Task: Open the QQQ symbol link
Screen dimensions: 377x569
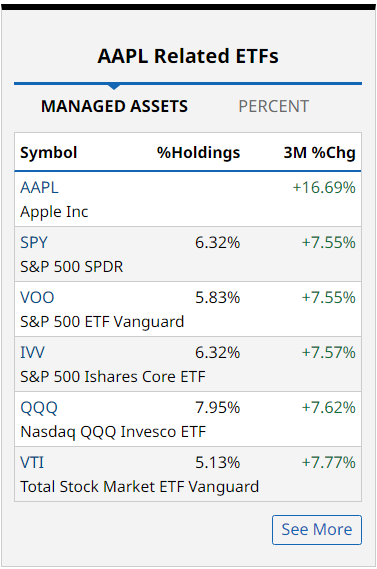Action: point(39,408)
